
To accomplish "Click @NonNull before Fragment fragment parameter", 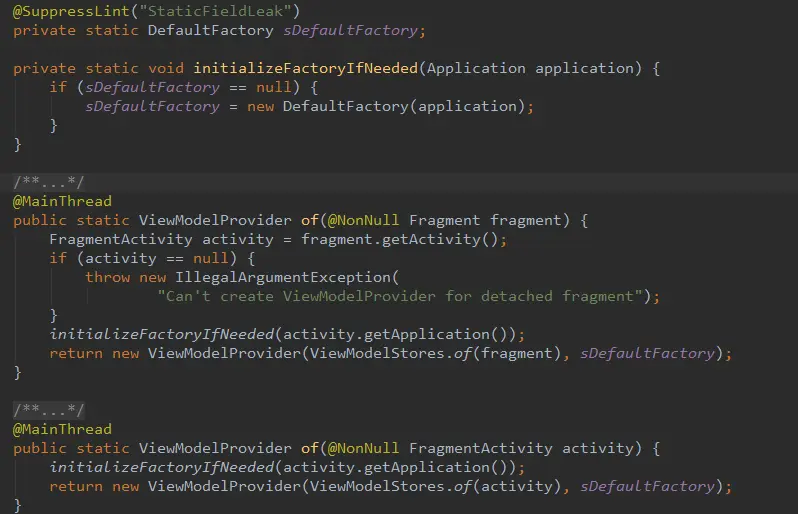I will point(363,220).
